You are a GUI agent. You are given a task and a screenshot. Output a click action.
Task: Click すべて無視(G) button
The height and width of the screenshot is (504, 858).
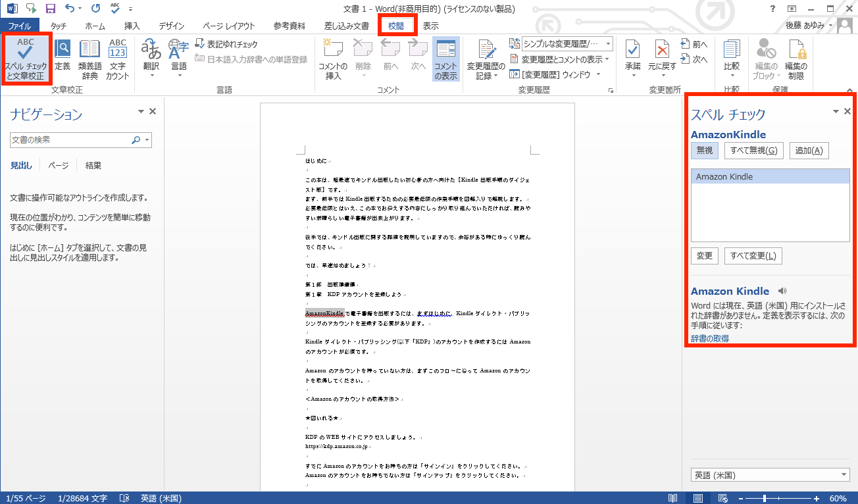coord(754,151)
